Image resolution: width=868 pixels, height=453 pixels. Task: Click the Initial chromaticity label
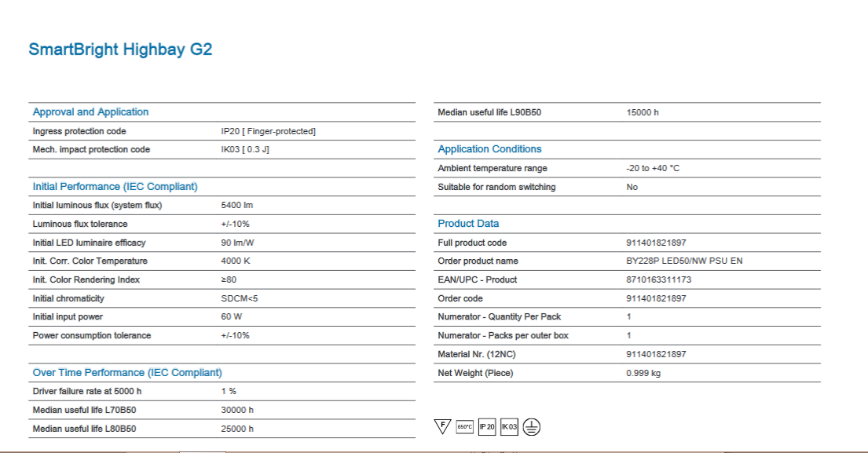pos(68,298)
